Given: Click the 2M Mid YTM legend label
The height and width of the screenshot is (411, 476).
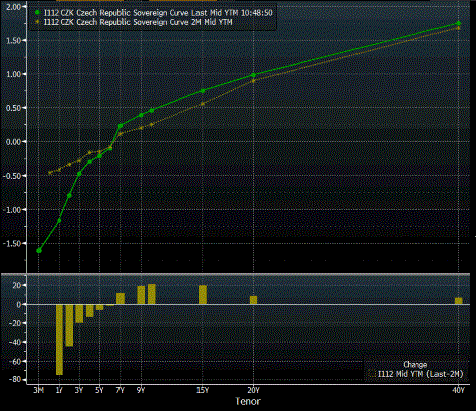Looking at the screenshot, I should [x=138, y=22].
